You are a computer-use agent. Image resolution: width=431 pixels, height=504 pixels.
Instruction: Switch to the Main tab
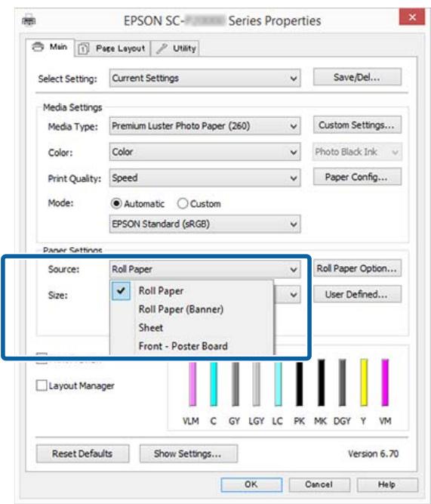coord(50,48)
